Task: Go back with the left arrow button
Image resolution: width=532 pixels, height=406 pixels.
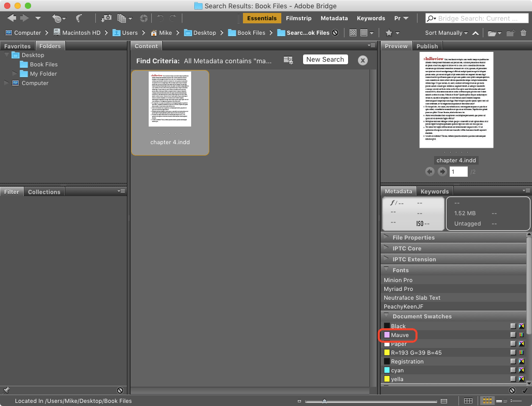Action: pos(12,18)
